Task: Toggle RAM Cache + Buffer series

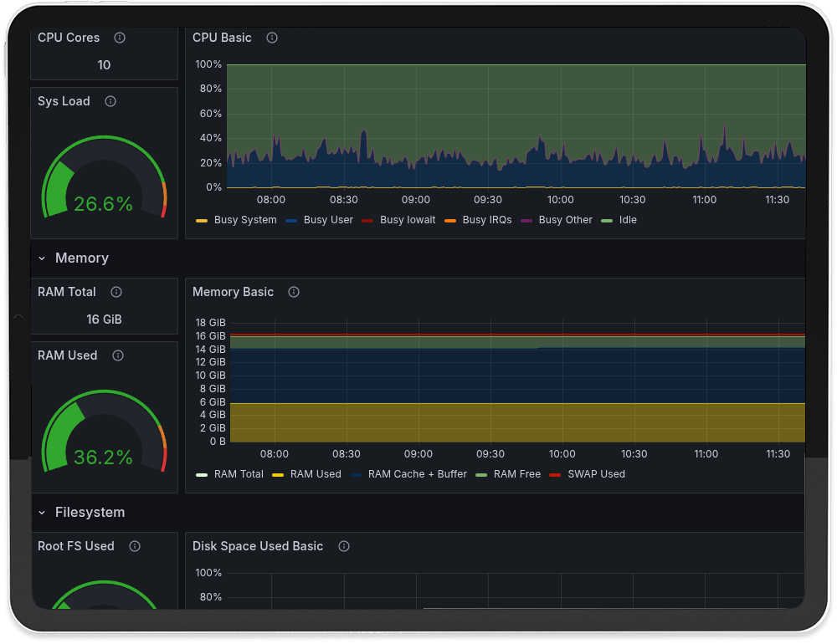Action: (417, 473)
